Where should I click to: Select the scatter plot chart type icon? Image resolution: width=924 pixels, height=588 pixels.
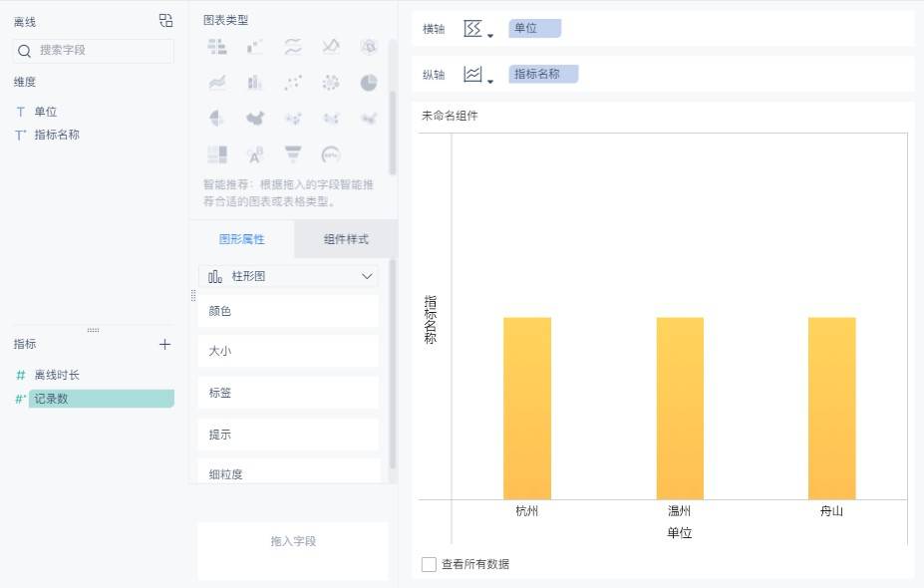pyautogui.click(x=293, y=82)
